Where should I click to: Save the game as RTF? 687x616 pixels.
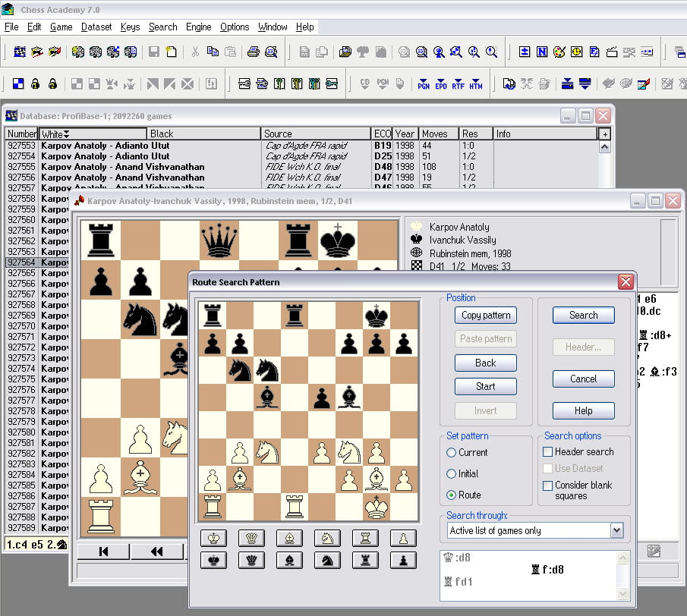pyautogui.click(x=459, y=82)
